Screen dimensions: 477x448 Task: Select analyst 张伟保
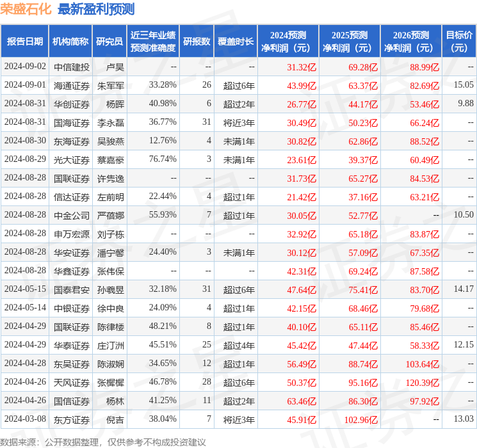pyautogui.click(x=110, y=271)
